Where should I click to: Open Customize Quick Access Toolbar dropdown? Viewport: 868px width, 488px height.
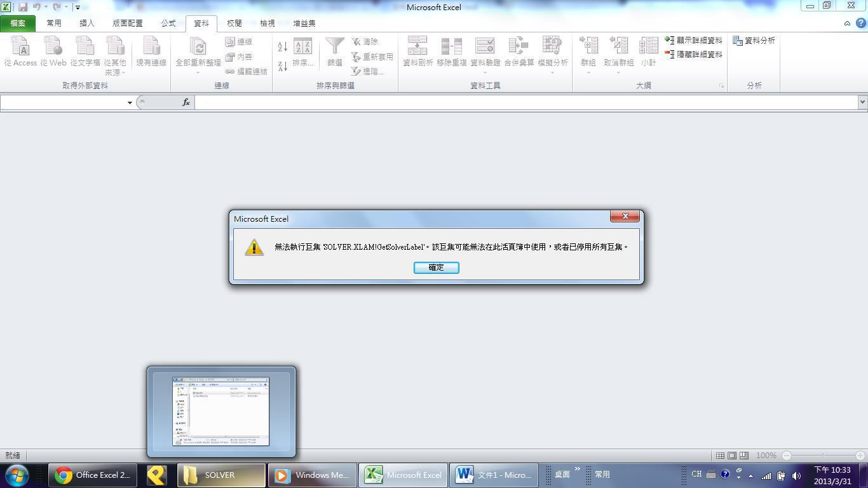(78, 8)
